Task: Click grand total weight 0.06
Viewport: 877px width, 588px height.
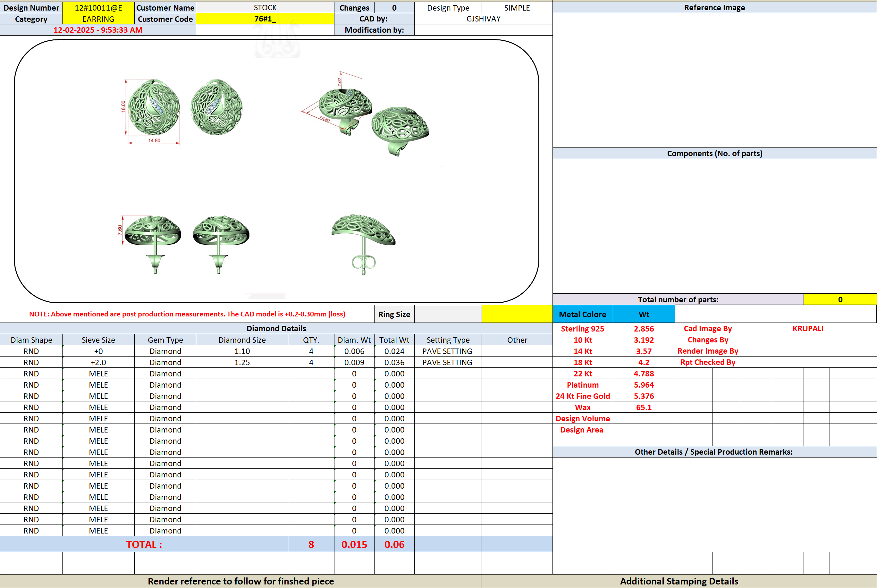Action: (x=394, y=544)
